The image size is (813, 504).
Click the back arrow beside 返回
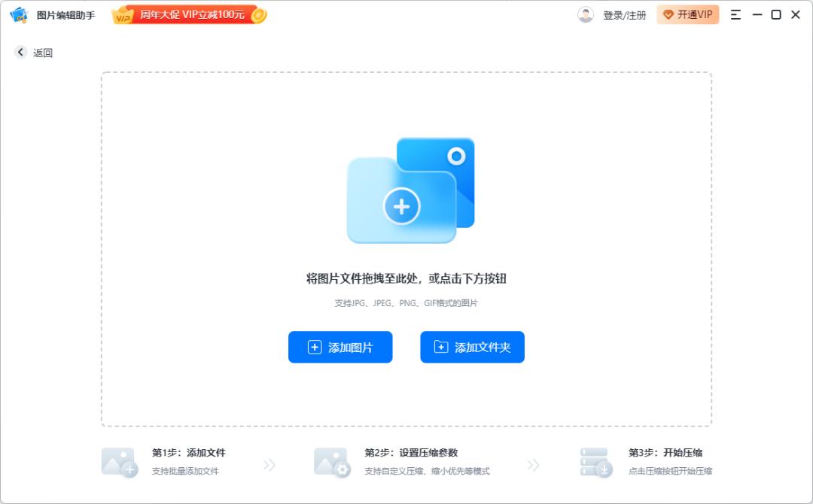click(x=20, y=52)
